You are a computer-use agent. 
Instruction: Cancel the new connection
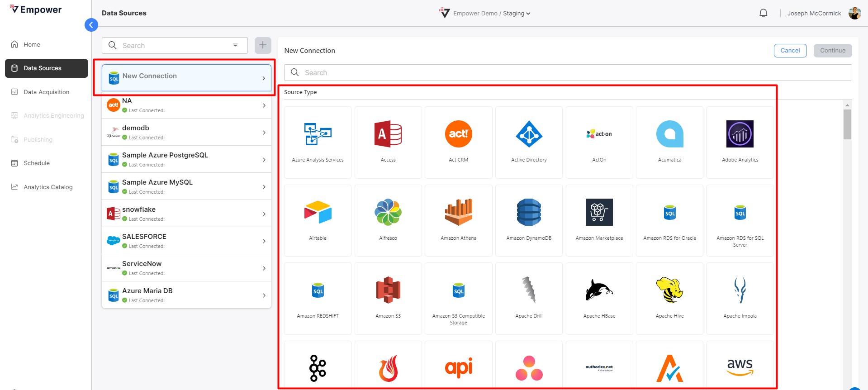(x=790, y=51)
